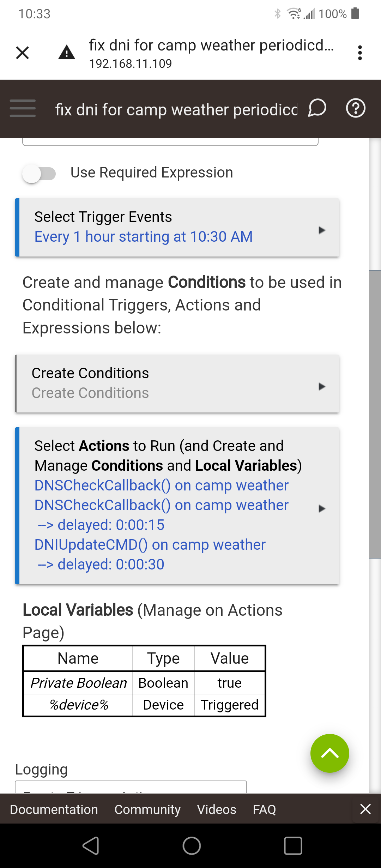This screenshot has height=868, width=381.
Task: Tap the Android home circle button
Action: 192,846
